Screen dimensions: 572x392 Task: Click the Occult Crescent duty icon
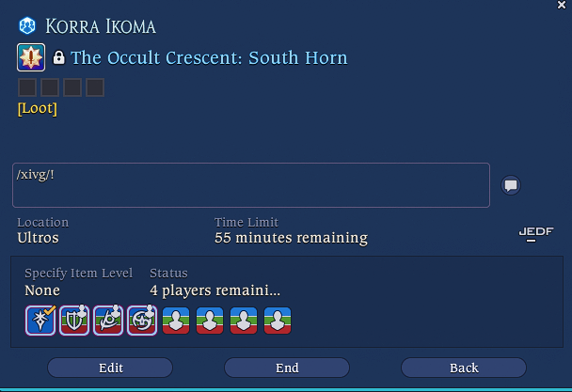coord(31,57)
